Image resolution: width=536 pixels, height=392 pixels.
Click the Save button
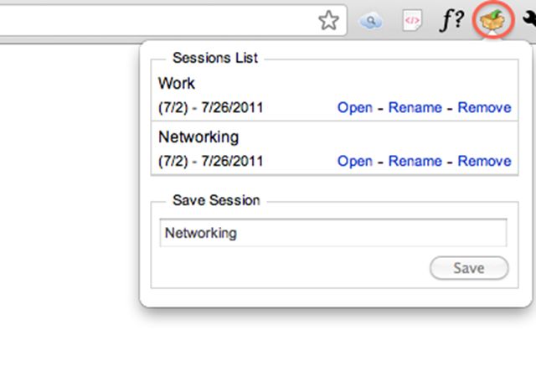[x=469, y=268]
